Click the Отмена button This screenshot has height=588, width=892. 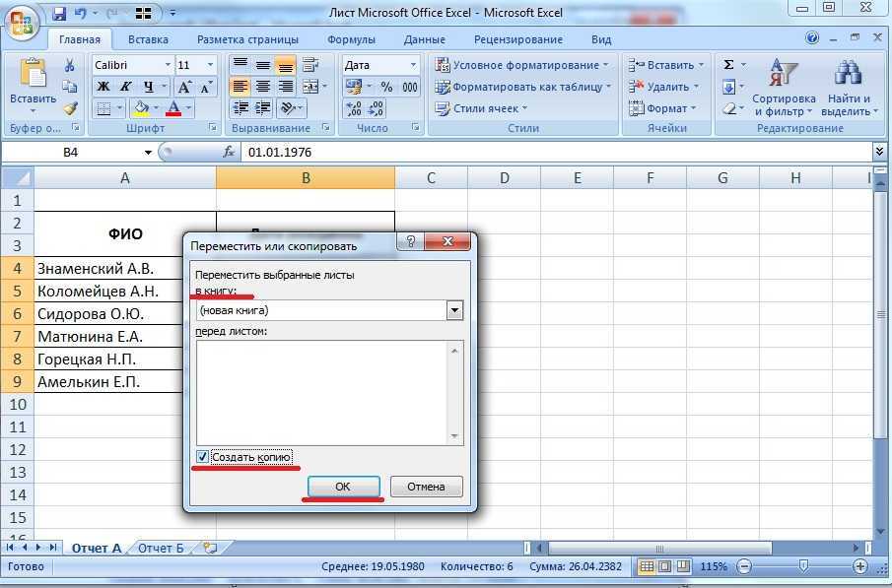tap(426, 487)
